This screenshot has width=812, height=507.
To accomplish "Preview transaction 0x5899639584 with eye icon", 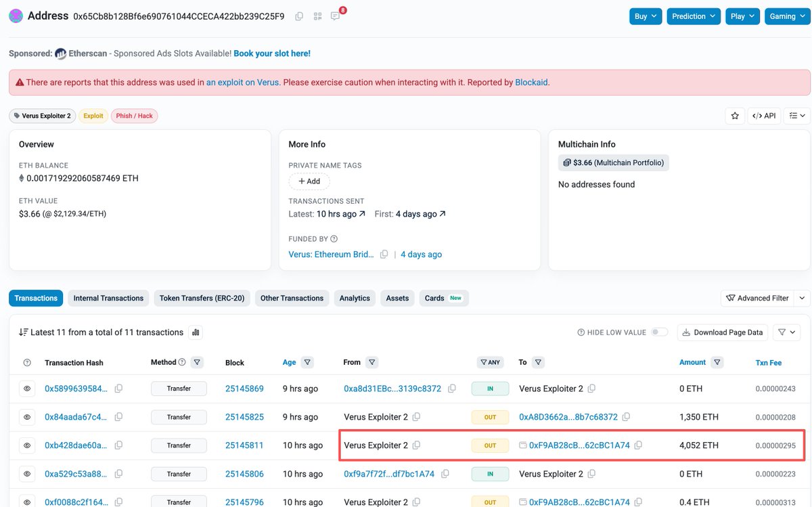I will [x=27, y=389].
